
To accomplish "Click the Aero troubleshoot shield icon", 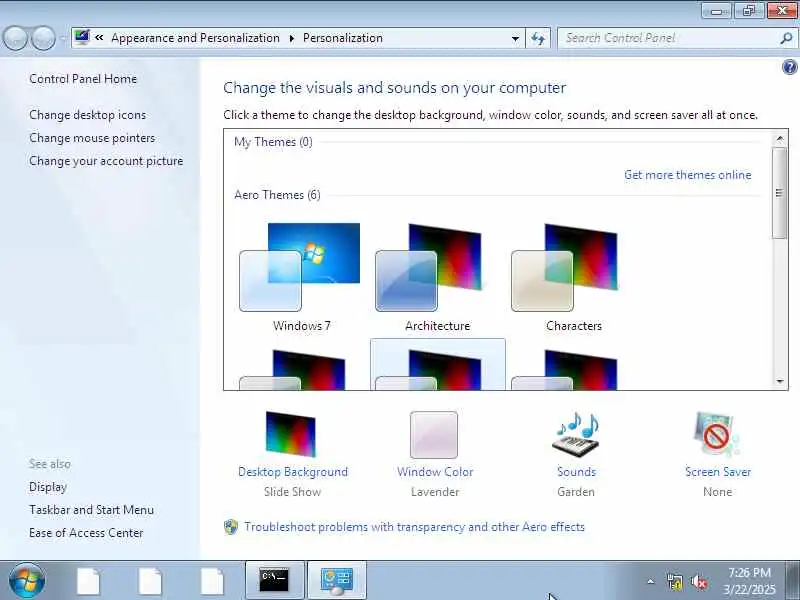I will pos(231,527).
